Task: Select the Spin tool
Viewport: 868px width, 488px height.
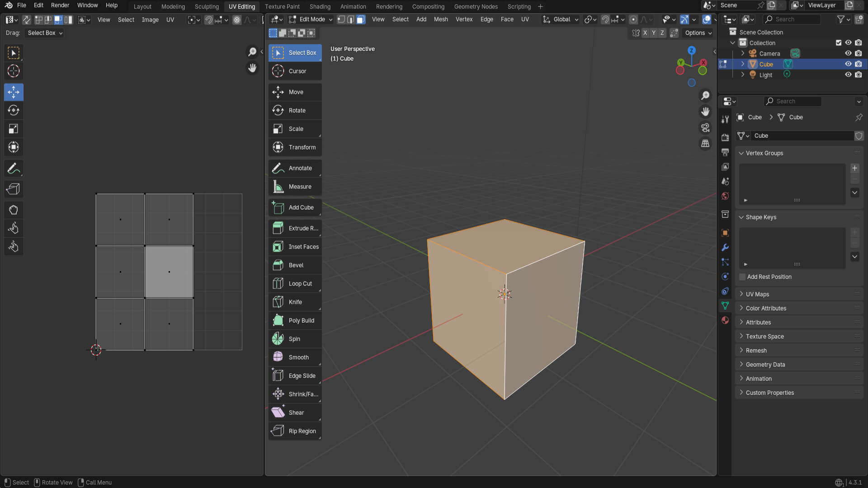Action: coord(295,339)
